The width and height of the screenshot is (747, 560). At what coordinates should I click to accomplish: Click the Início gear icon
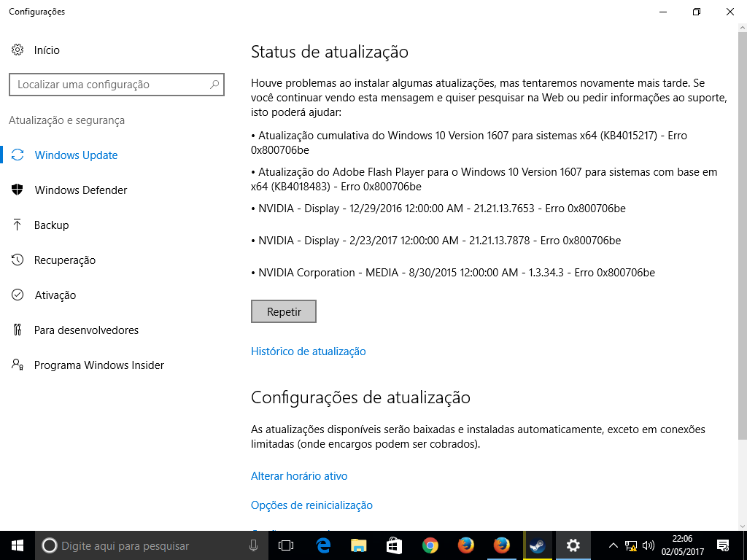[18, 50]
